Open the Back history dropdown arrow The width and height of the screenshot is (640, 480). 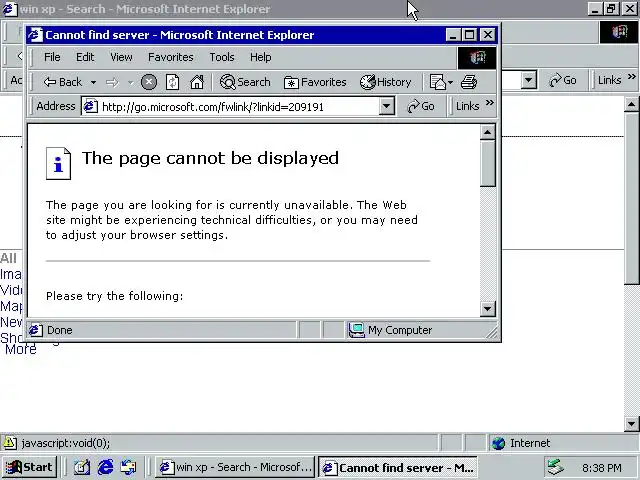(x=93, y=82)
